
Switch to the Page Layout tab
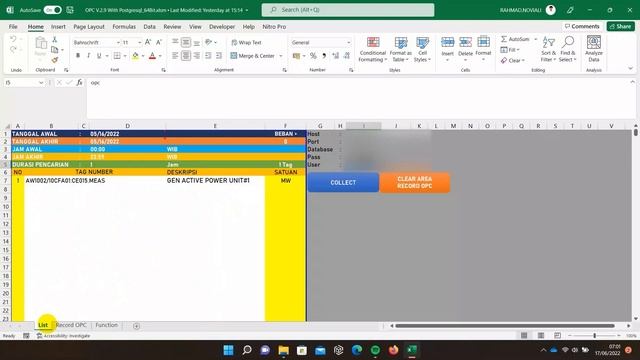[x=89, y=27]
